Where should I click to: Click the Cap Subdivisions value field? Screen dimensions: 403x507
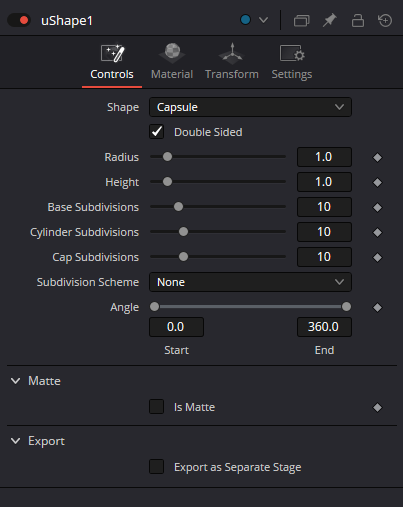coord(324,257)
